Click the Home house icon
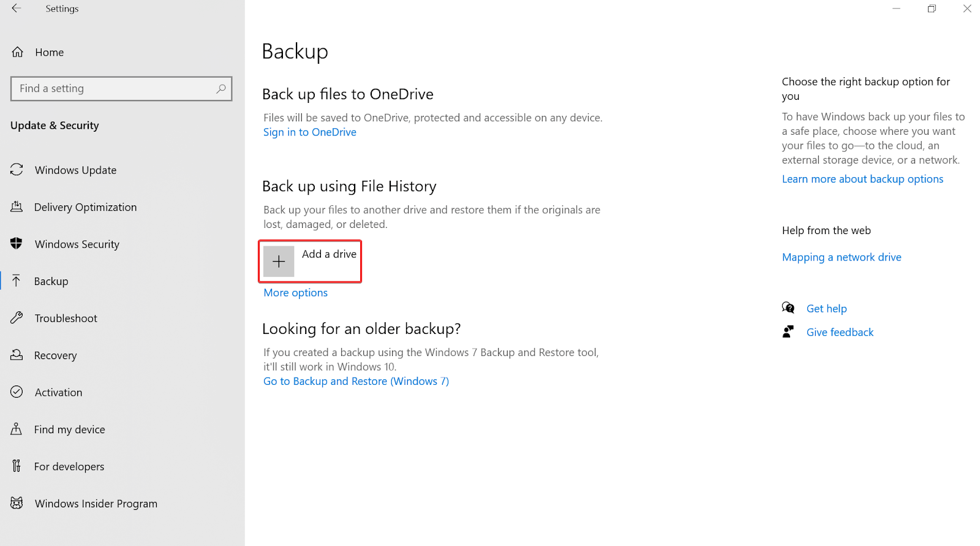 [x=18, y=52]
